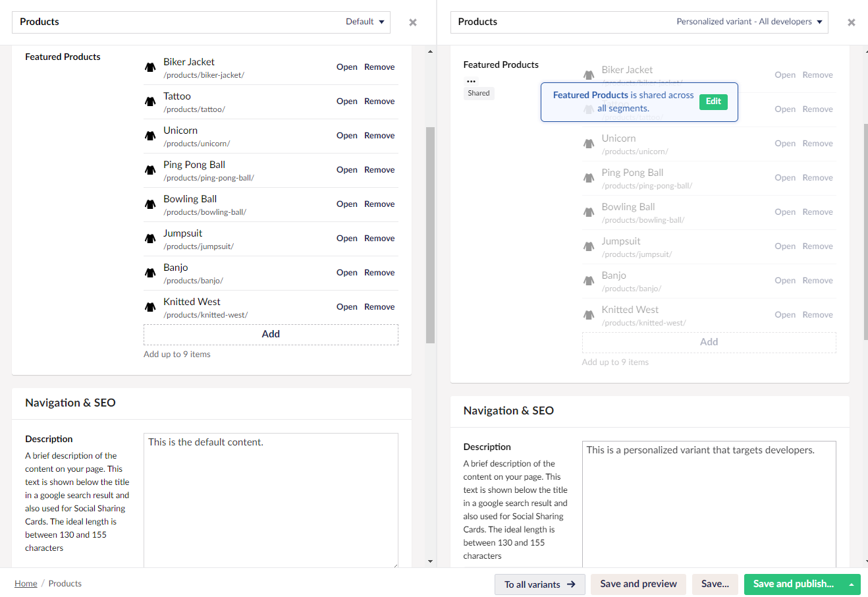Screen dimensions: 868x597
Task: Click the jacket icon beside Biker Jacket in left panel
Action: click(150, 67)
